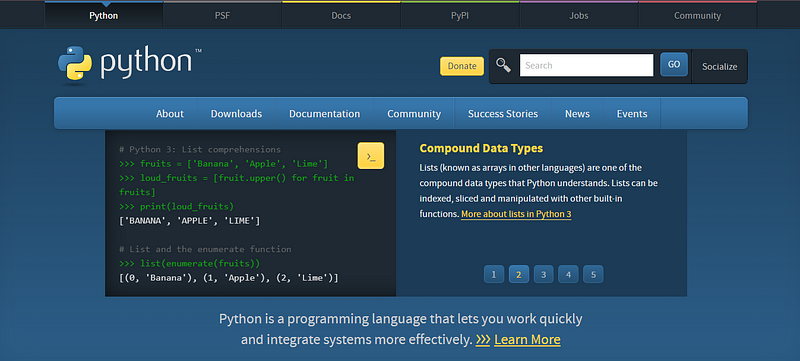Select slide 1 of the code carousel

tap(494, 274)
